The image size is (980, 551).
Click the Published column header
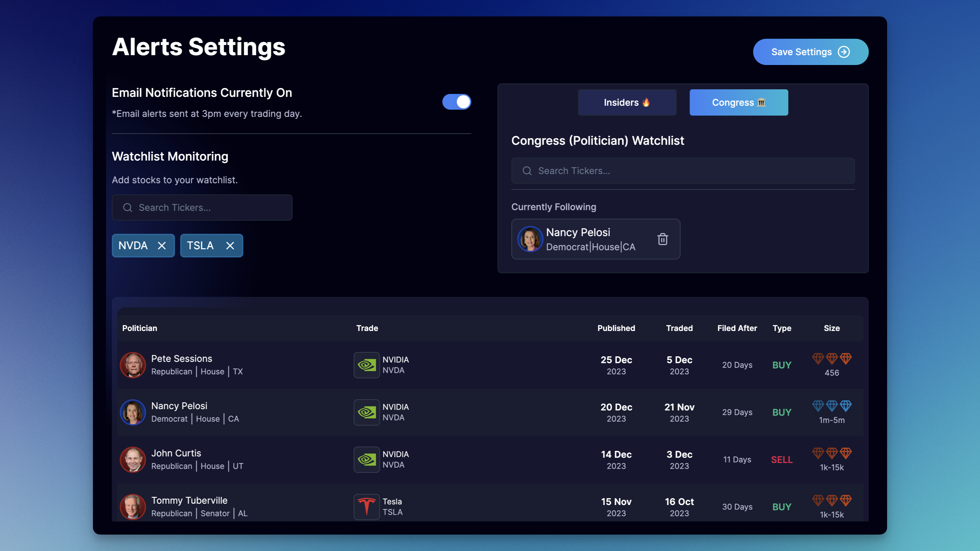616,328
